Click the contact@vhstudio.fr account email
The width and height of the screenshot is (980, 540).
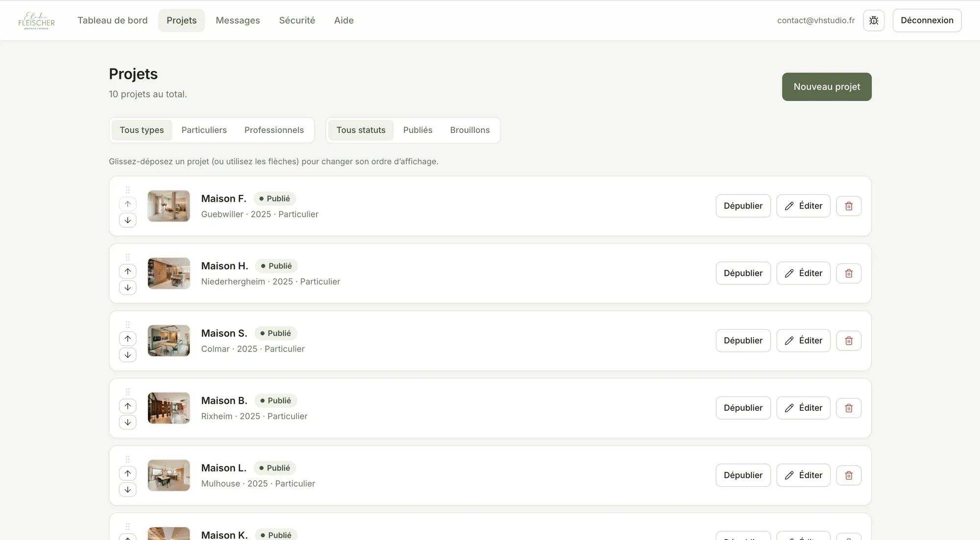click(x=816, y=21)
